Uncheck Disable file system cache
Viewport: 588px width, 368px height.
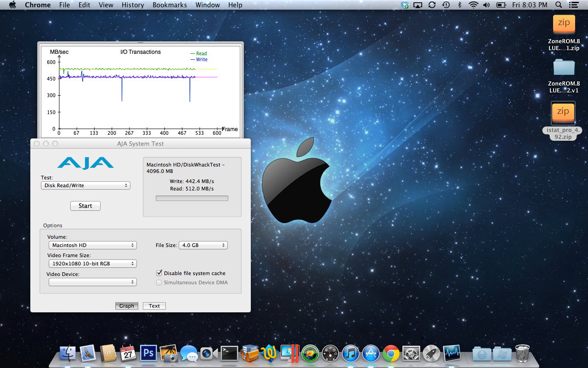159,273
